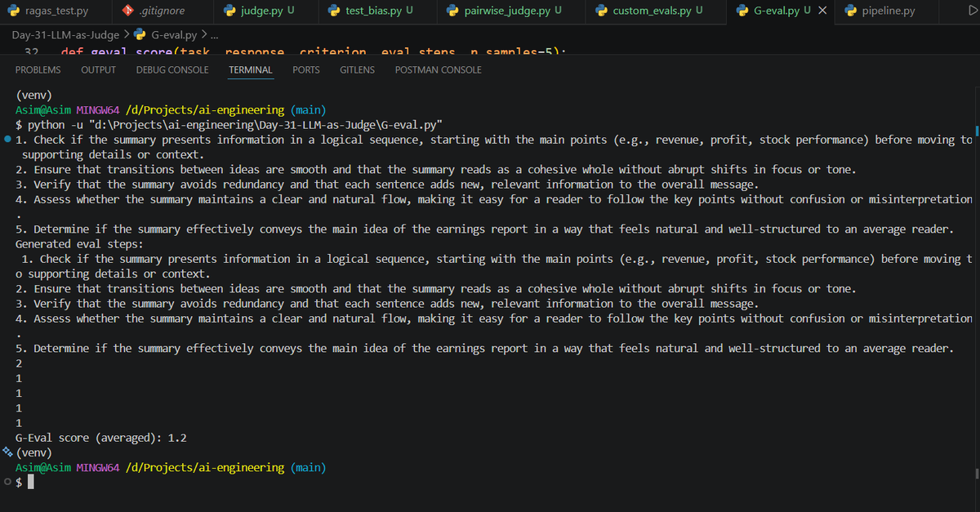The image size is (980, 512).
Task: Click the terminal scrollbar lower marker
Action: (976, 473)
